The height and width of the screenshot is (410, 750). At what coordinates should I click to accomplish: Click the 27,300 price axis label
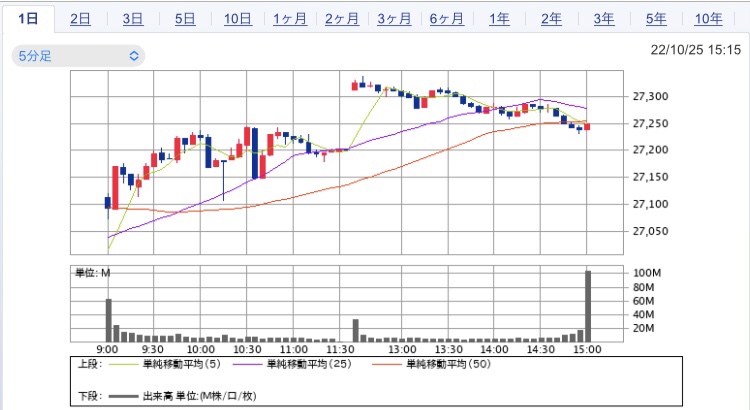click(650, 97)
